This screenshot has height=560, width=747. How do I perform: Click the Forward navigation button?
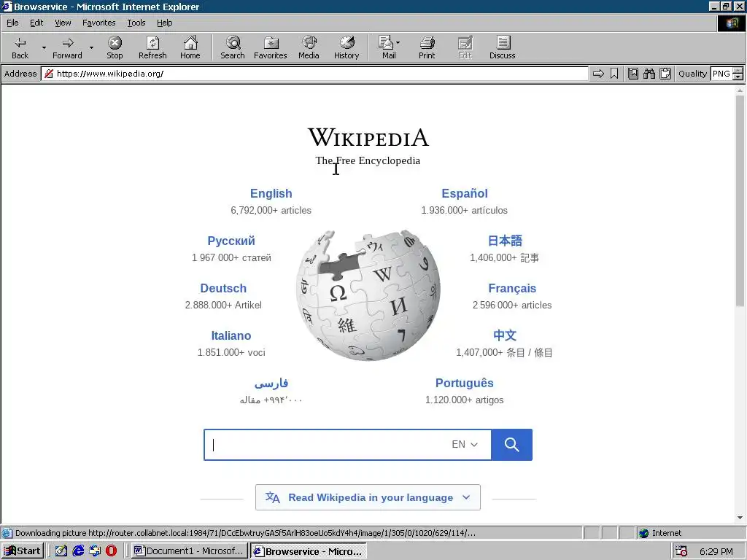(67, 47)
